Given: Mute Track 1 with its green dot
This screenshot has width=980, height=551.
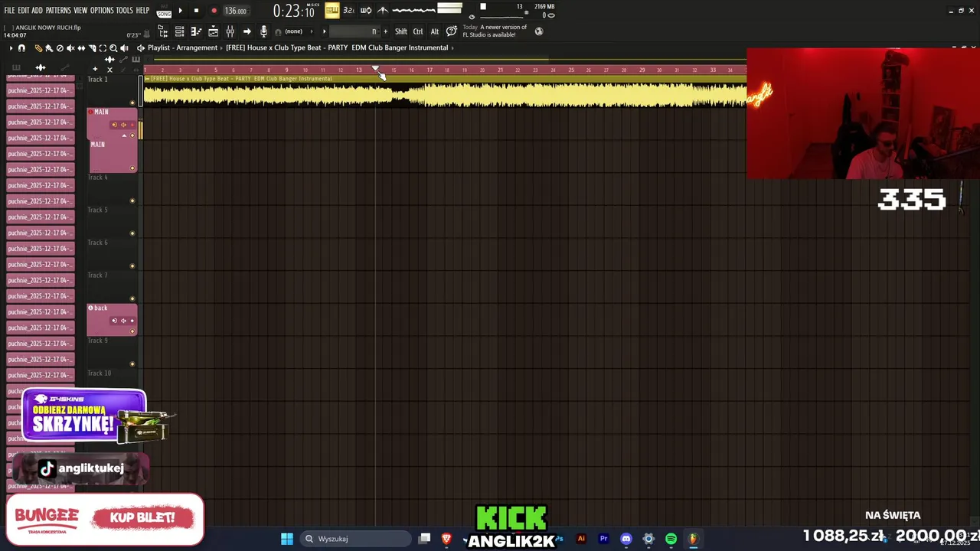Looking at the screenshot, I should coord(132,103).
